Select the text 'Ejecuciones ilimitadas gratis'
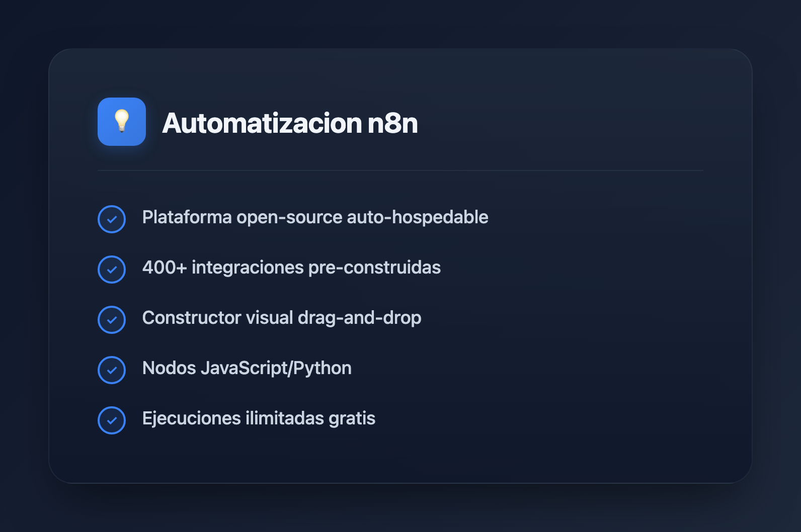 pos(259,418)
